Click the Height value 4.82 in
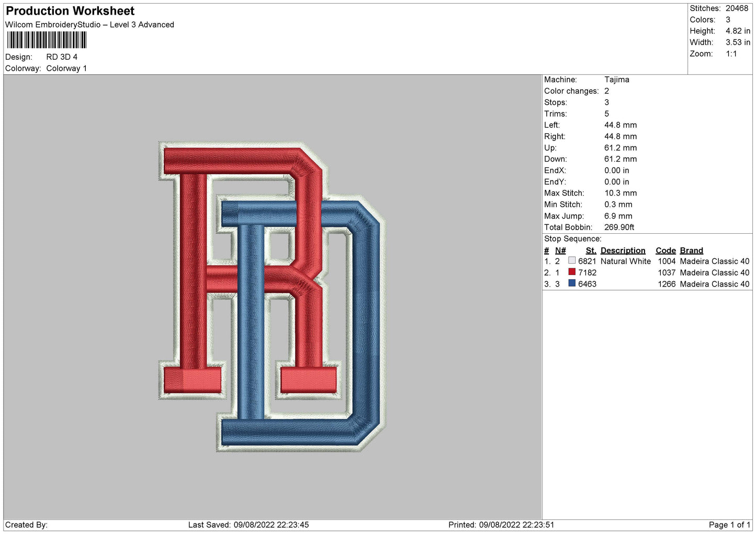Viewport: 756px width, 534px height. [738, 31]
